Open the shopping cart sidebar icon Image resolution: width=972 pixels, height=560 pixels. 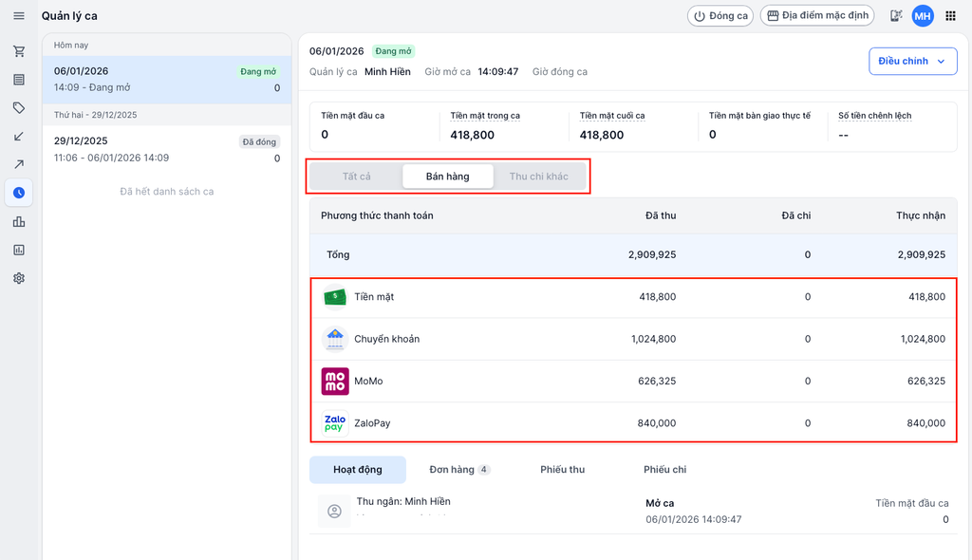tap(19, 51)
